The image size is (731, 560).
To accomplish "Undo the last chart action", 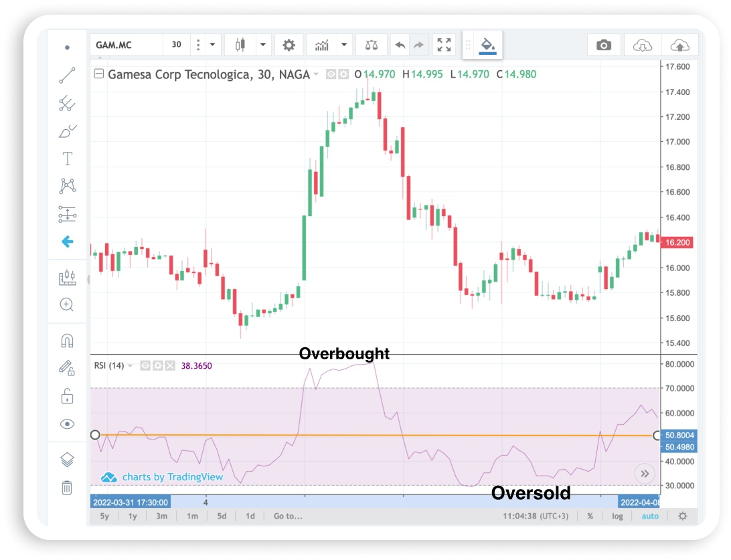I will point(400,44).
